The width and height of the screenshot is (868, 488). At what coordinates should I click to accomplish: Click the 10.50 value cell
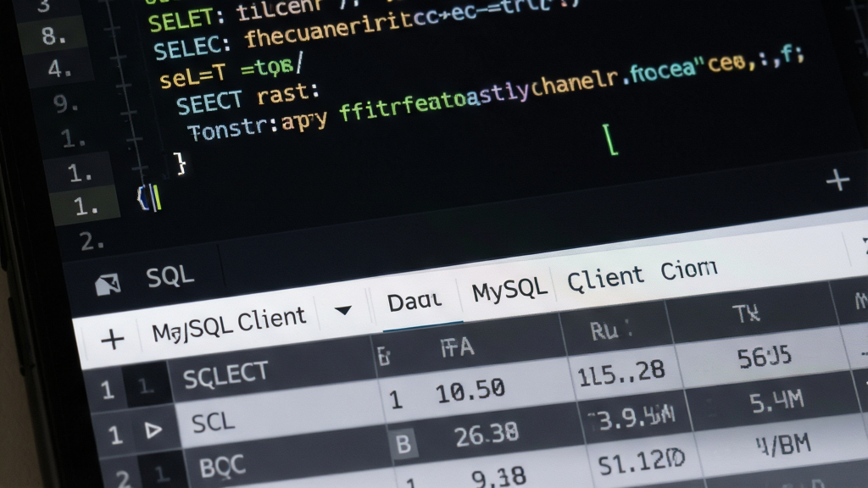coord(470,391)
